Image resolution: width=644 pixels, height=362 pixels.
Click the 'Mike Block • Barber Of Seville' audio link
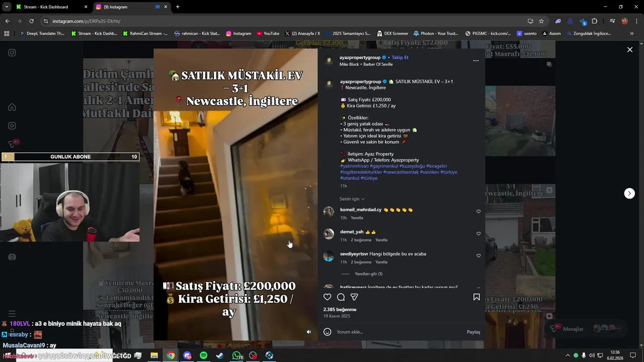[x=366, y=64]
